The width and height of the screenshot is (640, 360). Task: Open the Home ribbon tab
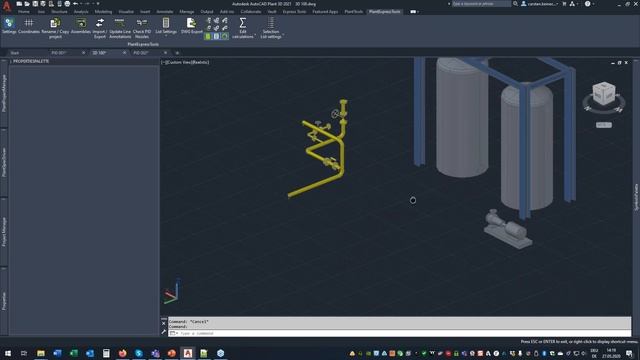[x=24, y=12]
